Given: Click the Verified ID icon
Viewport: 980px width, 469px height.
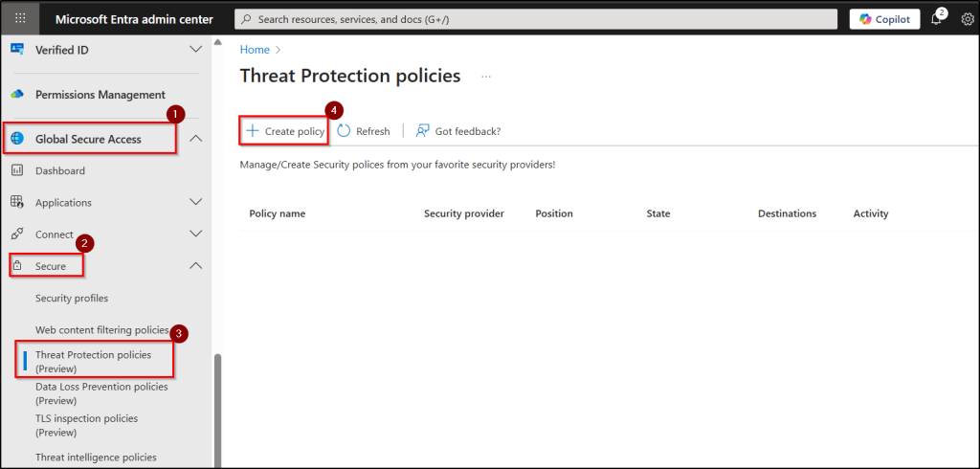Looking at the screenshot, I should point(16,49).
